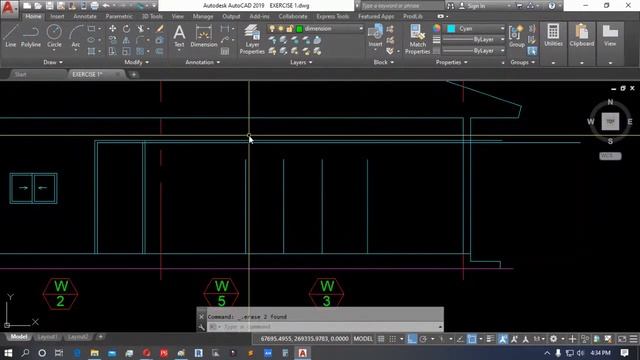Expand the Draw panel
Viewport: 640px width, 360px height.
[53, 62]
